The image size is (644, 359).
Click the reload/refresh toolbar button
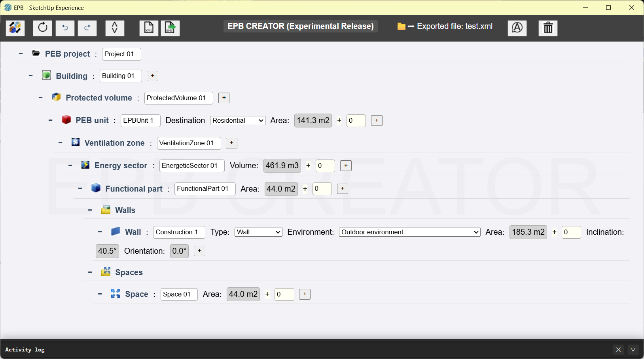click(43, 28)
